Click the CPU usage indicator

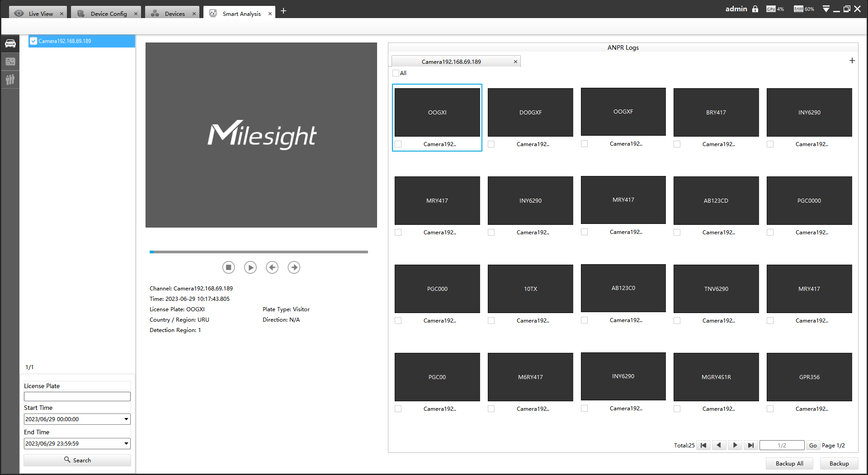(x=775, y=9)
